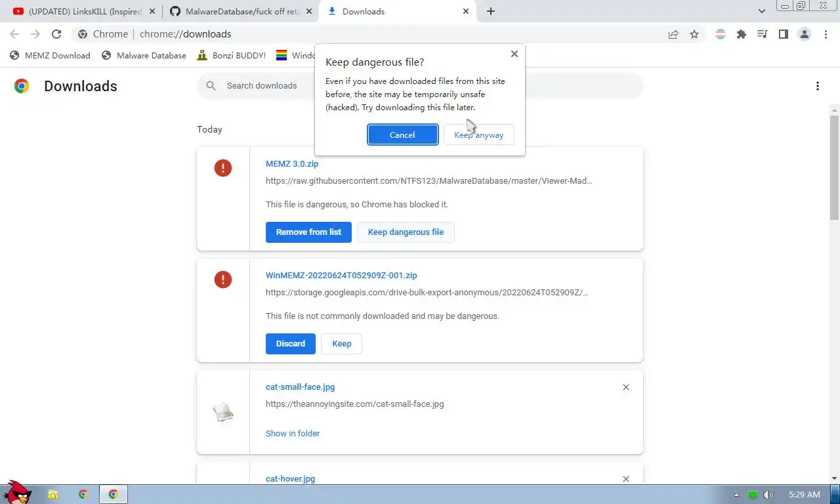This screenshot has width=840, height=504.
Task: Open the taskbar file explorer icon
Action: click(53, 495)
